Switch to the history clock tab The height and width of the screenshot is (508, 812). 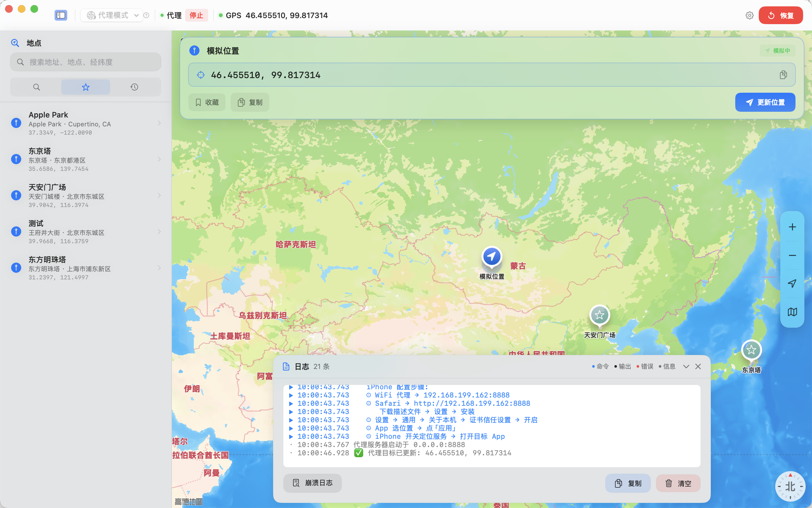click(134, 87)
